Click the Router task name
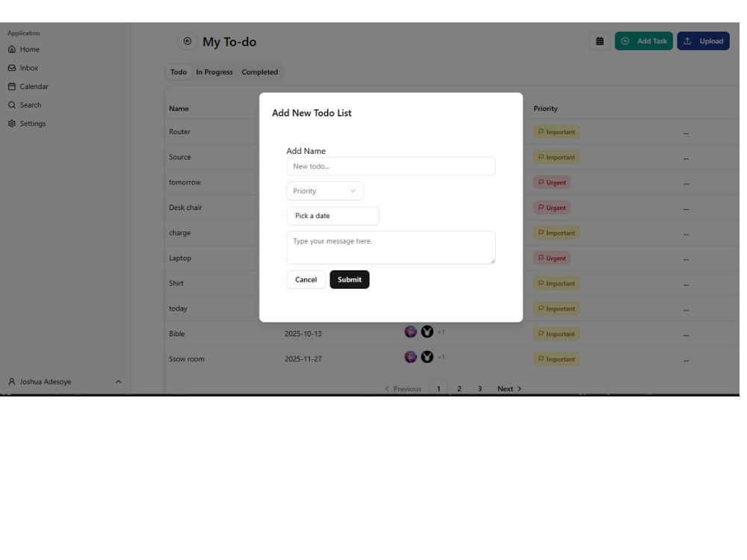The width and height of the screenshot is (747, 560). (x=179, y=132)
